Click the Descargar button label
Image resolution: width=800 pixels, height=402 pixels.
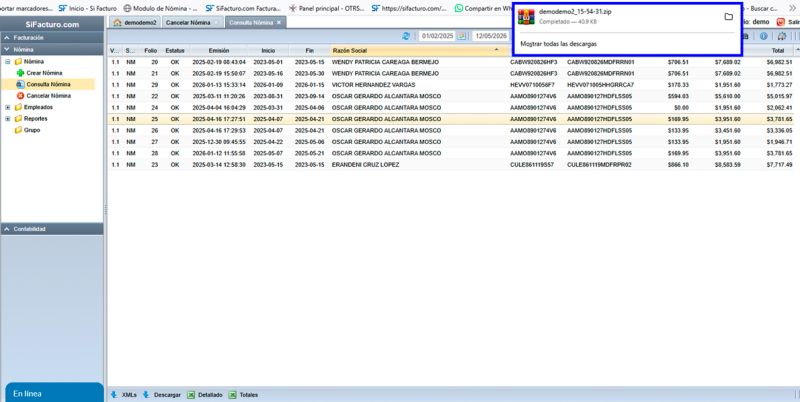(x=167, y=395)
